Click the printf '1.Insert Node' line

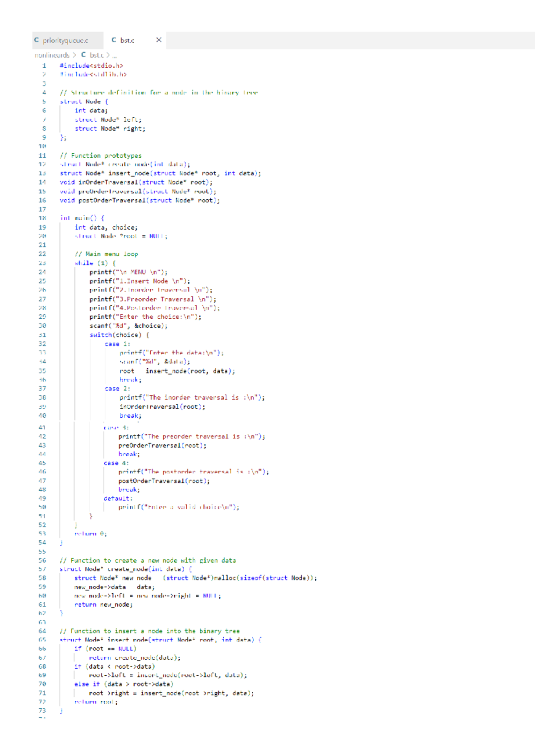(140, 281)
